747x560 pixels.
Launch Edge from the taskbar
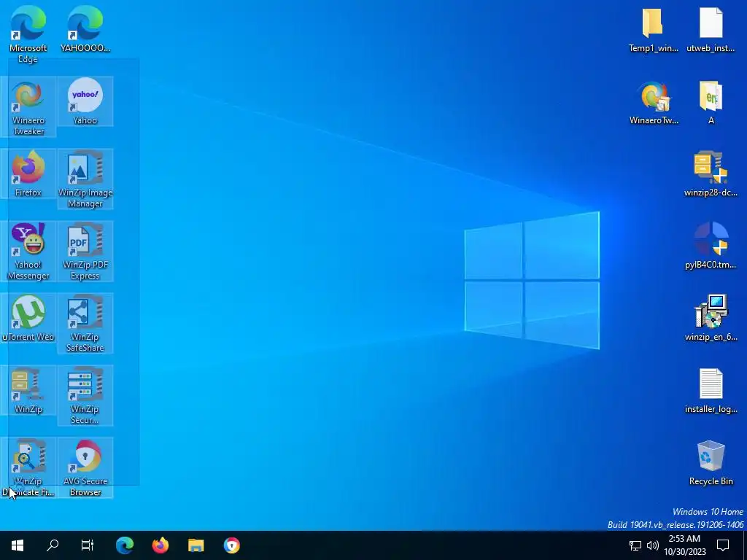(125, 545)
